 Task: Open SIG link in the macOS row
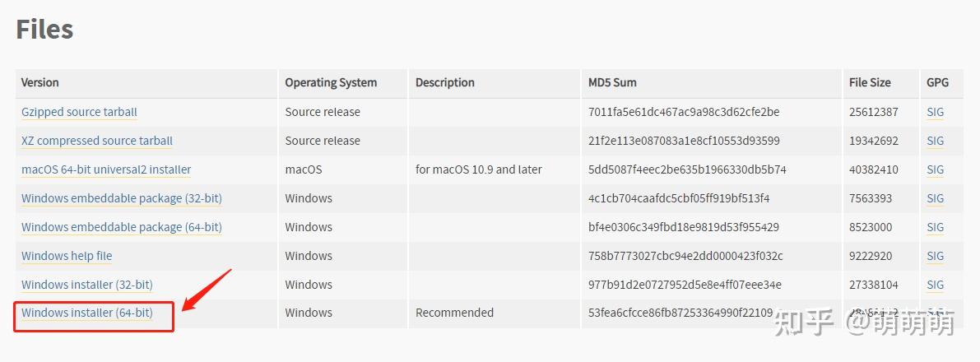tap(936, 169)
